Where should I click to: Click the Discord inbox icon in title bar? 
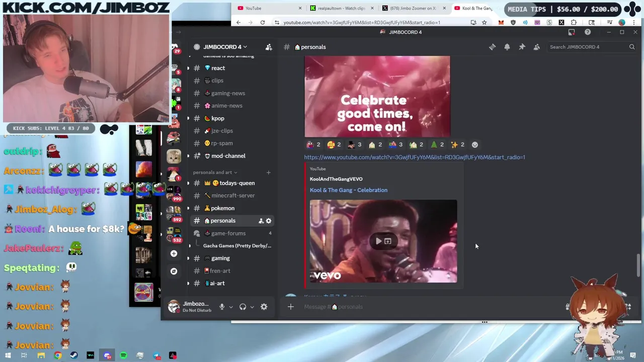pyautogui.click(x=572, y=32)
